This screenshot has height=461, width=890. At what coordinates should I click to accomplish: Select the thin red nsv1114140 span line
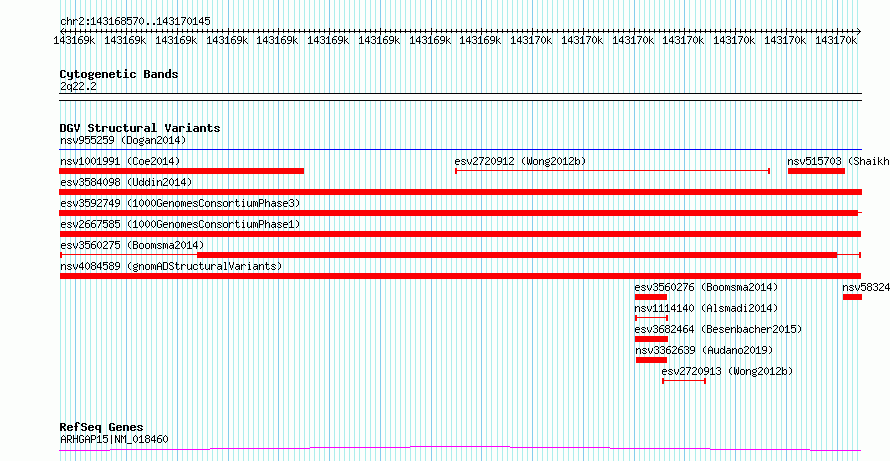pos(652,318)
